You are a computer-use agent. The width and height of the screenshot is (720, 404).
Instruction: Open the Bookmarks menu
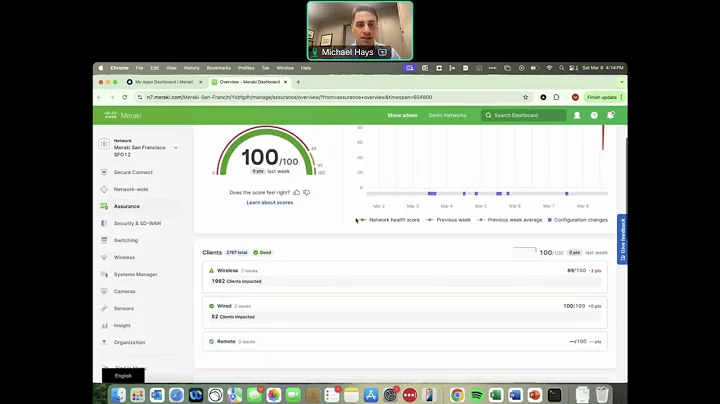point(219,68)
